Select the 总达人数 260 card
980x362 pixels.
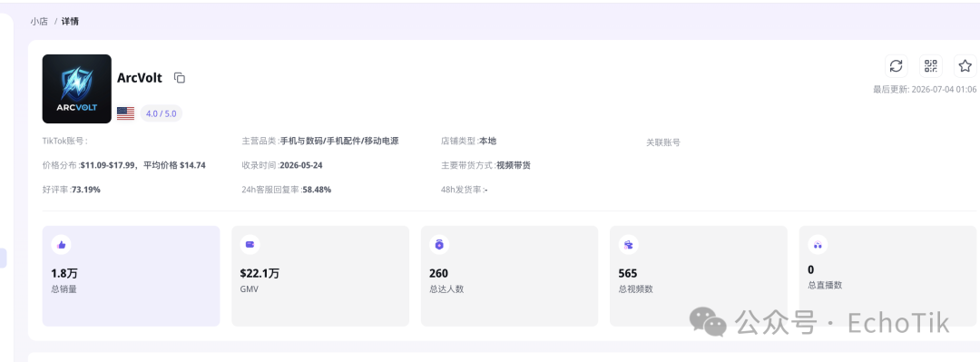[509, 276]
